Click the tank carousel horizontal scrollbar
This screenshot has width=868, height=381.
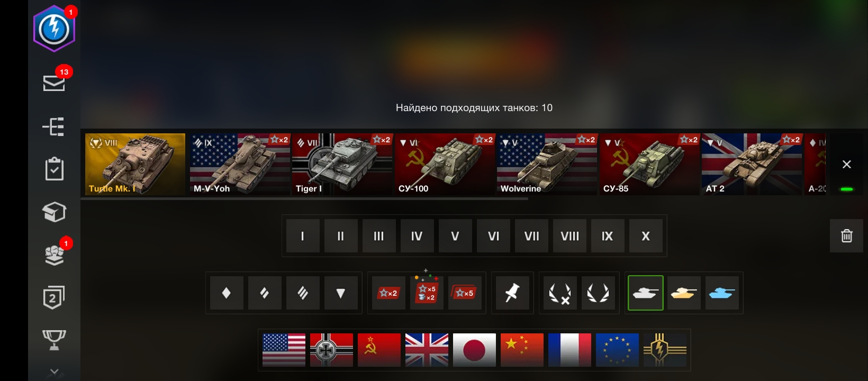click(304, 198)
